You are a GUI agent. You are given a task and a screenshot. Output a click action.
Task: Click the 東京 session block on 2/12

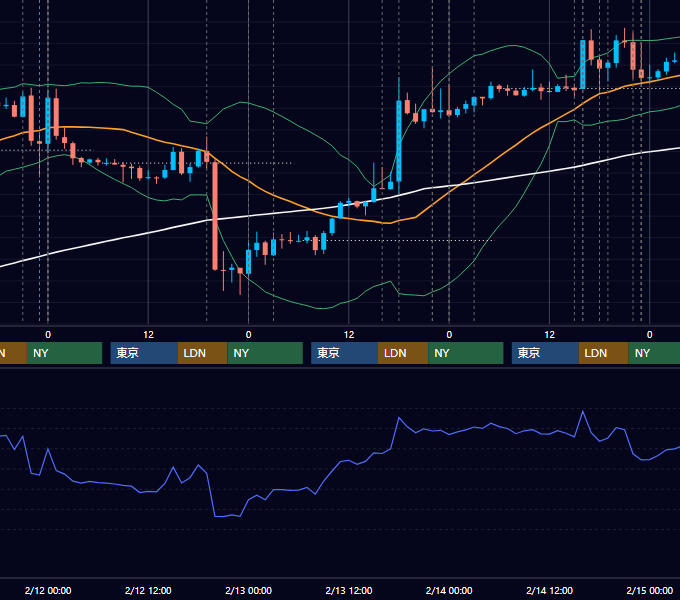[144, 353]
